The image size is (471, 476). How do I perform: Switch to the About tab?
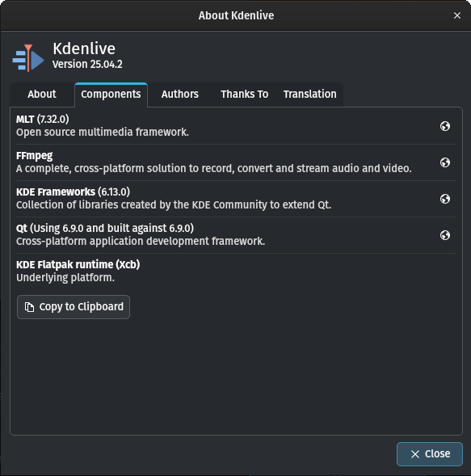coord(42,94)
